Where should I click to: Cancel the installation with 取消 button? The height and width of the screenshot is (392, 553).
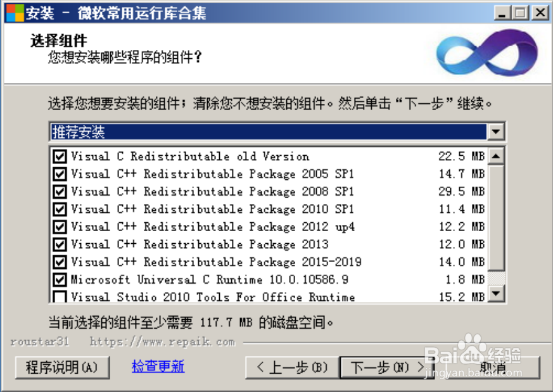pos(493,367)
